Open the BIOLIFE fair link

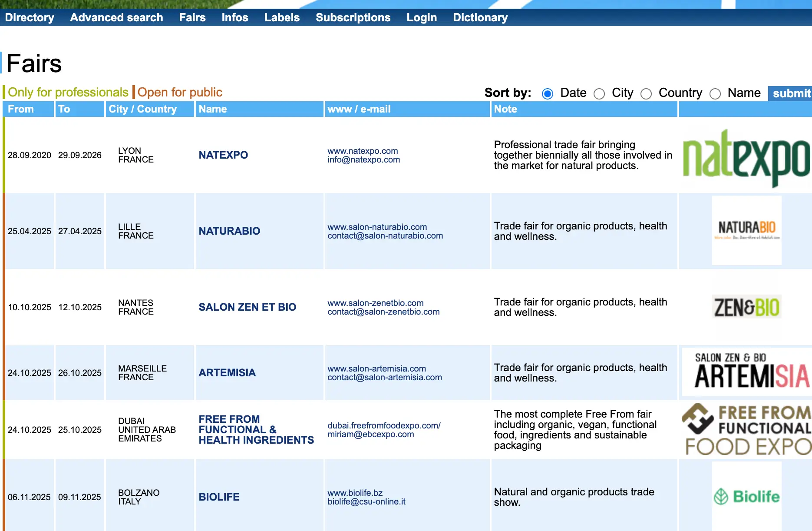[219, 497]
